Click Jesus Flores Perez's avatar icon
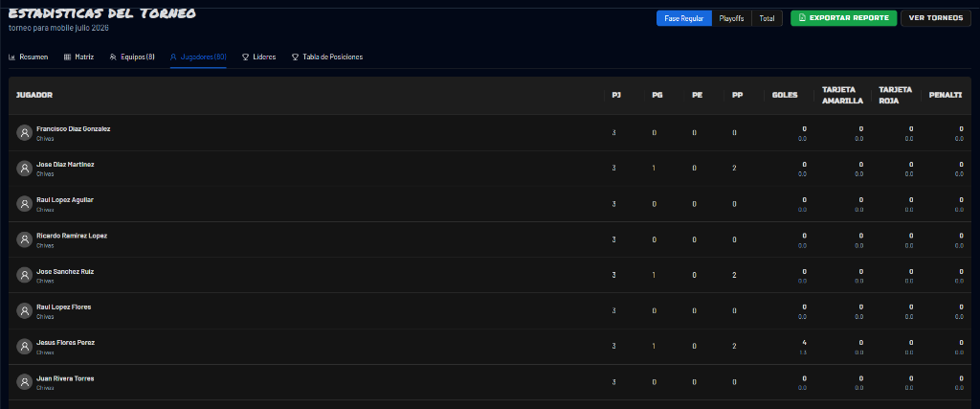980x409 pixels. [x=24, y=347]
